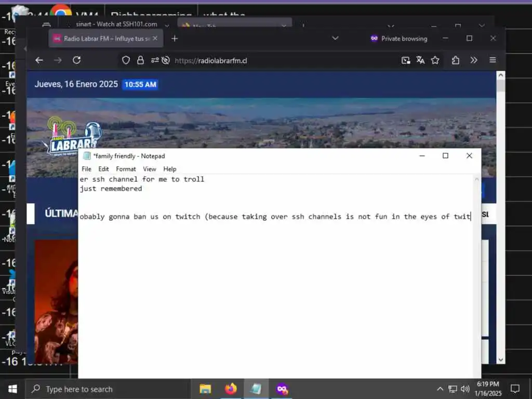The image size is (532, 399).
Task: Click the date 'Jueves, 16 Enero 2025'
Action: 76,84
